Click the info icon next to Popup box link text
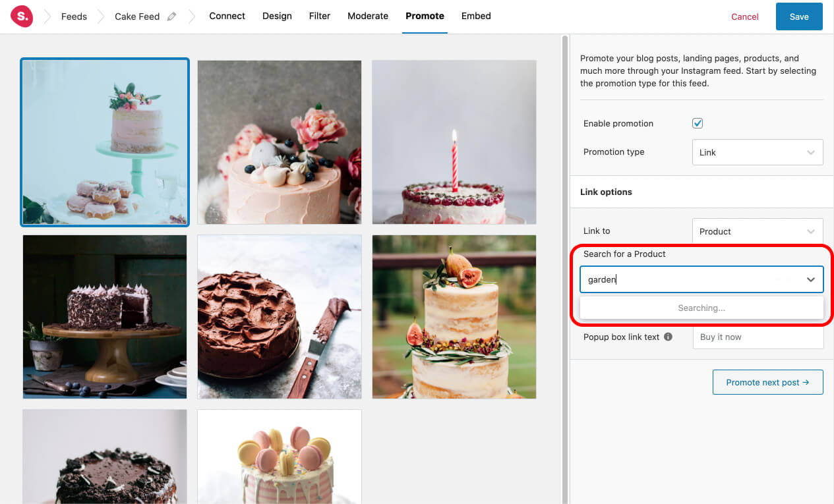Screen dimensions: 834x504 (668, 337)
